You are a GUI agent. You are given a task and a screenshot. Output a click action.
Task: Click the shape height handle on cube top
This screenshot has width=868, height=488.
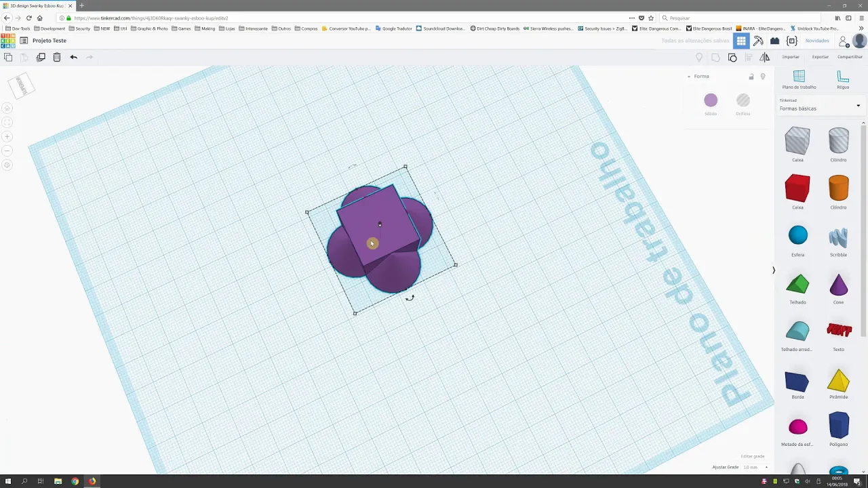point(380,224)
